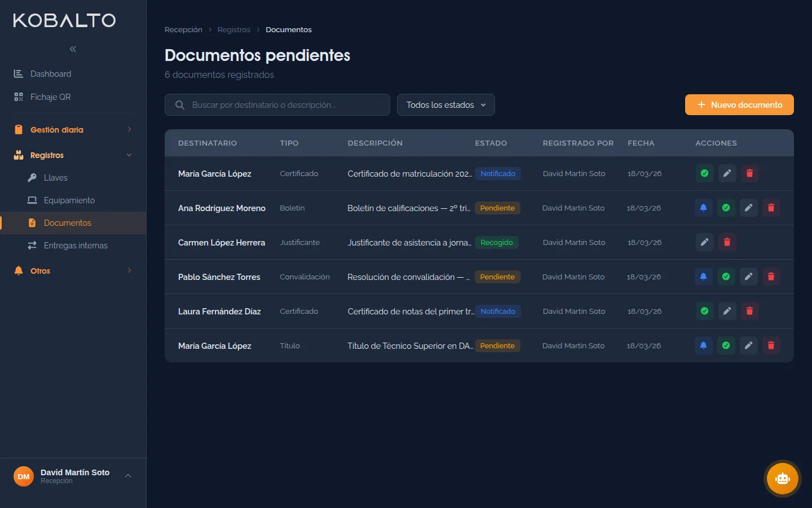Screen dimensions: 812x508
Task: Click the Pendiente badge in the Título row
Action: [497, 346]
